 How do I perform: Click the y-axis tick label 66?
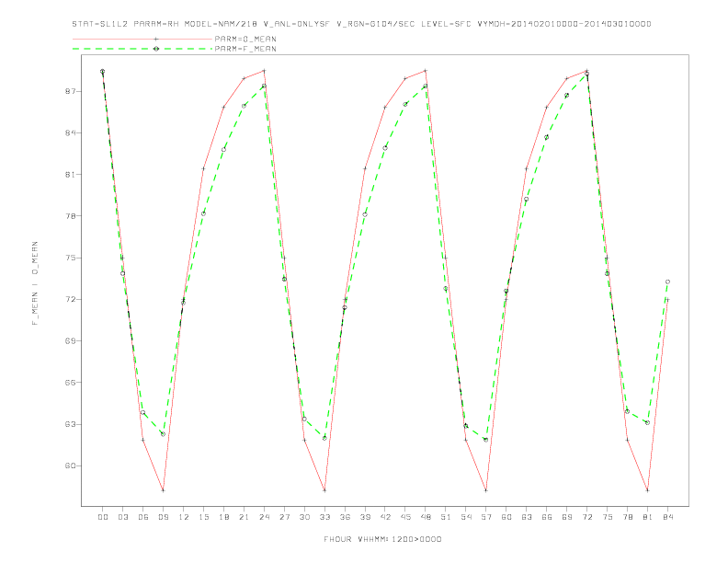(x=70, y=383)
